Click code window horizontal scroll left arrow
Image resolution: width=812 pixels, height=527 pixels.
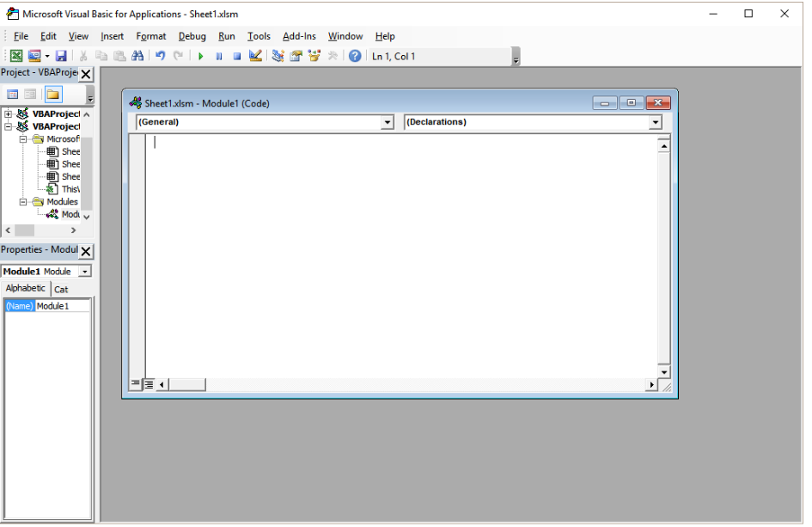point(162,384)
